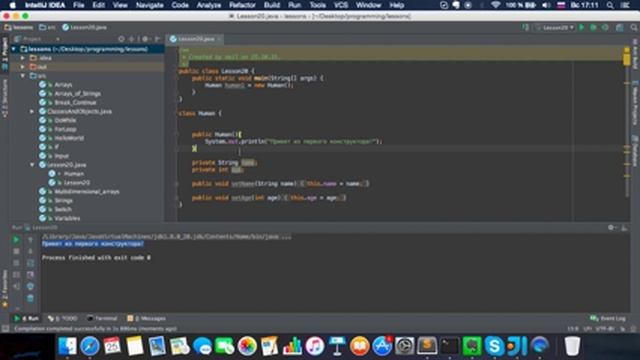Open iTunes from the Dock

click(314, 346)
